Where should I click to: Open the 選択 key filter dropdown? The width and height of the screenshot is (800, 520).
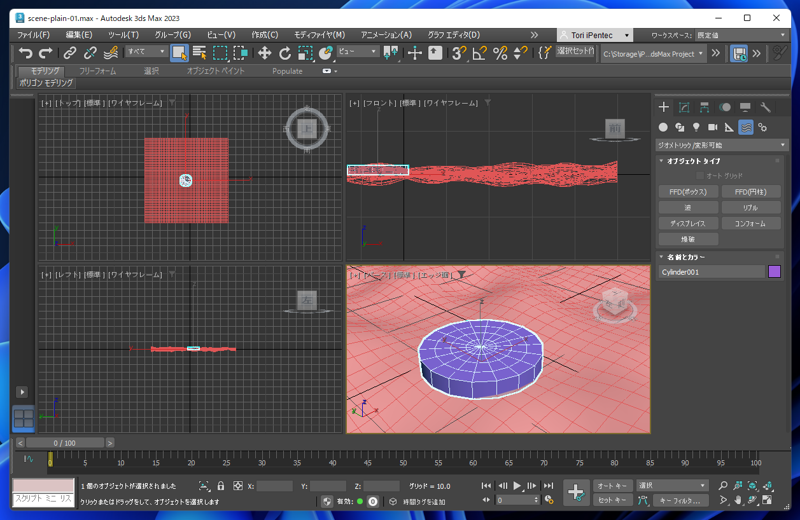pos(671,486)
